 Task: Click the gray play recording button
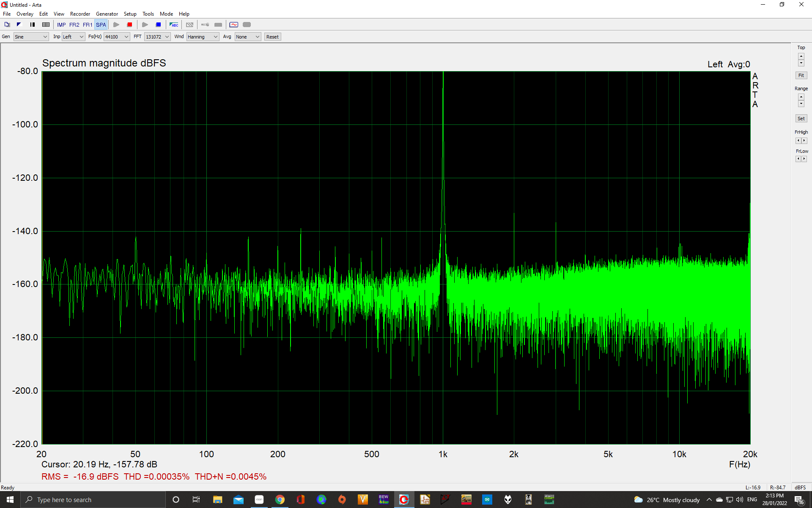116,25
